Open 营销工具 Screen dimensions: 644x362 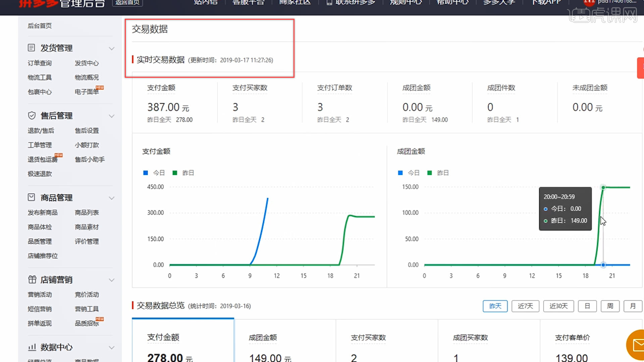pyautogui.click(x=87, y=309)
